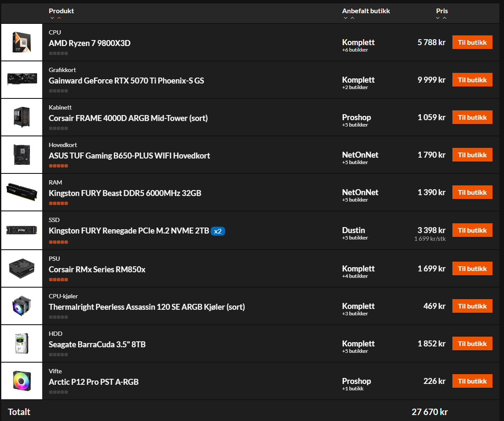
Task: Open NetOnNet store for Kingston RAM
Action: coord(360,192)
